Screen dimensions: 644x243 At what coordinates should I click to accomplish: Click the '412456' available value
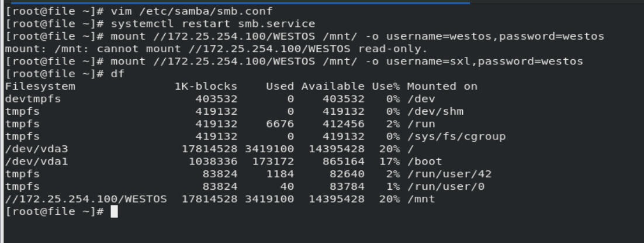(x=344, y=124)
